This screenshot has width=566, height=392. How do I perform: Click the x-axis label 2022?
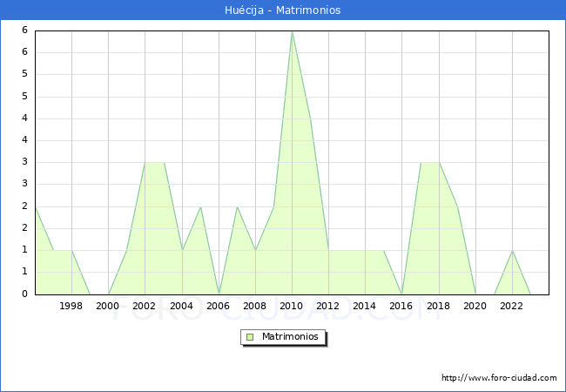click(511, 306)
